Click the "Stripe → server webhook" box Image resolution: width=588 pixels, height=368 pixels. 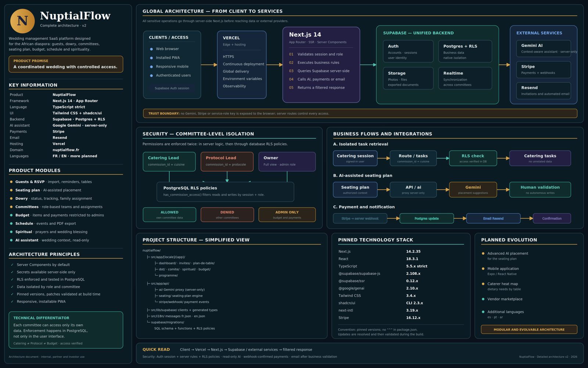[360, 219]
